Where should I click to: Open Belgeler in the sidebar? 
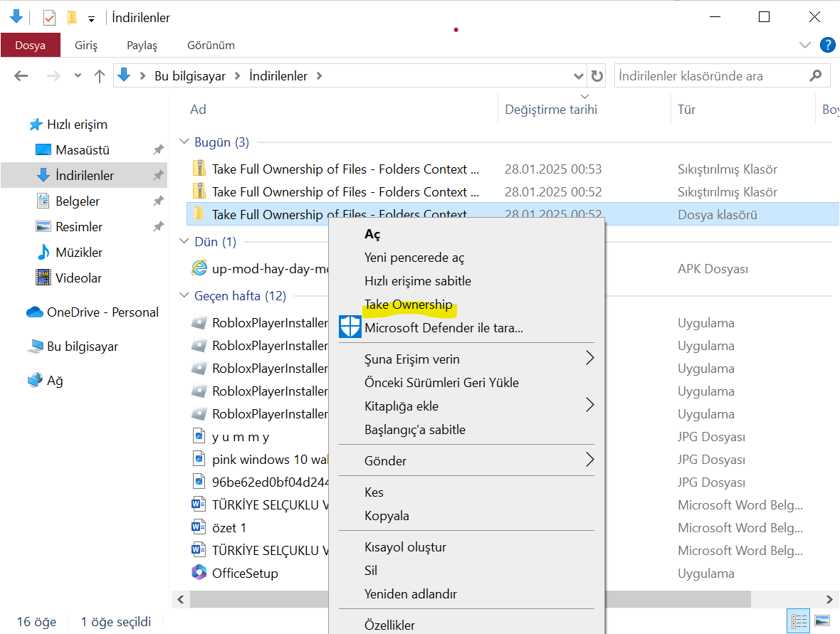78,201
